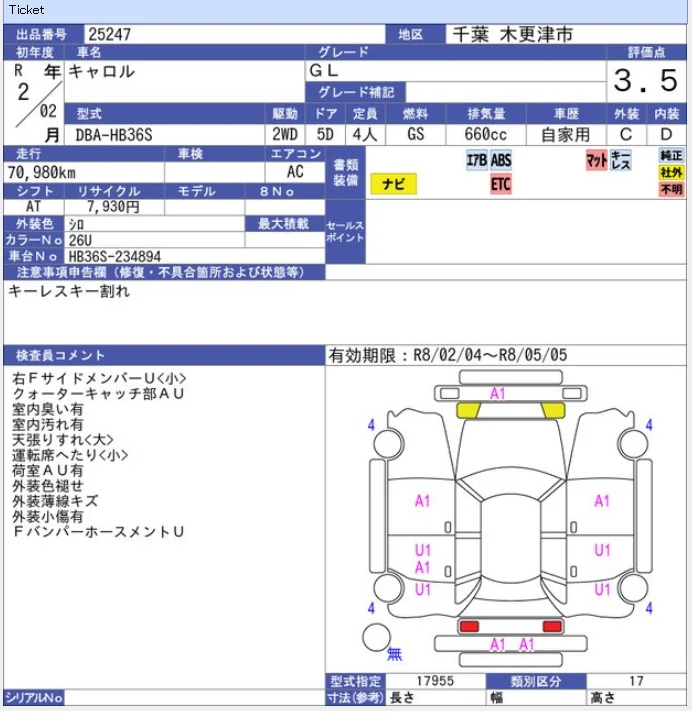Screen dimensions: 692x715
Task: Click the シリアルNo label
Action: (34, 698)
